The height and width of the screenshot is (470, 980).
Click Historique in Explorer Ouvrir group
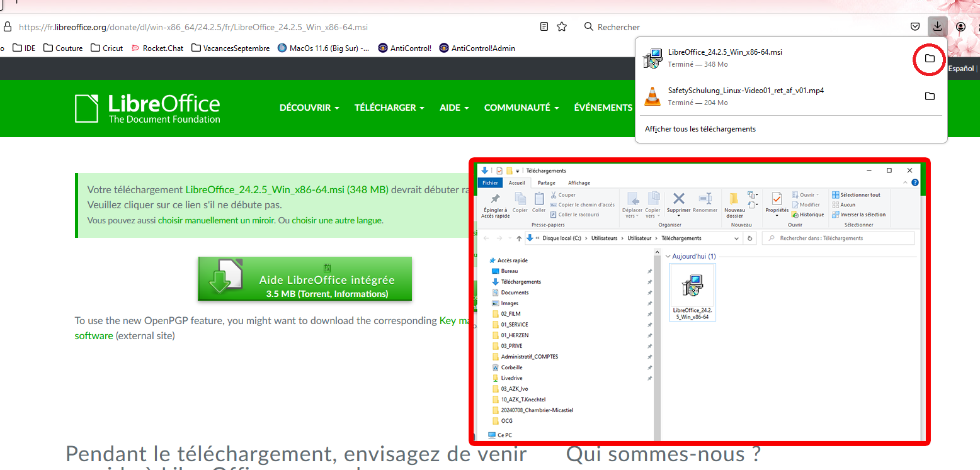point(808,215)
